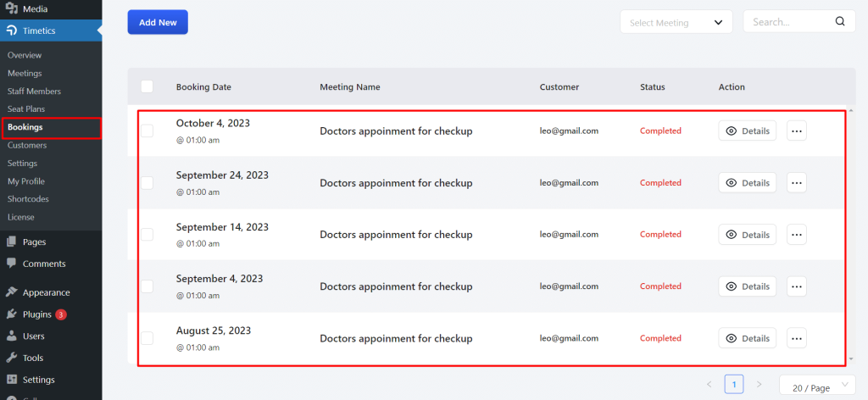Check the August 25, 2023 booking checkbox

147,338
